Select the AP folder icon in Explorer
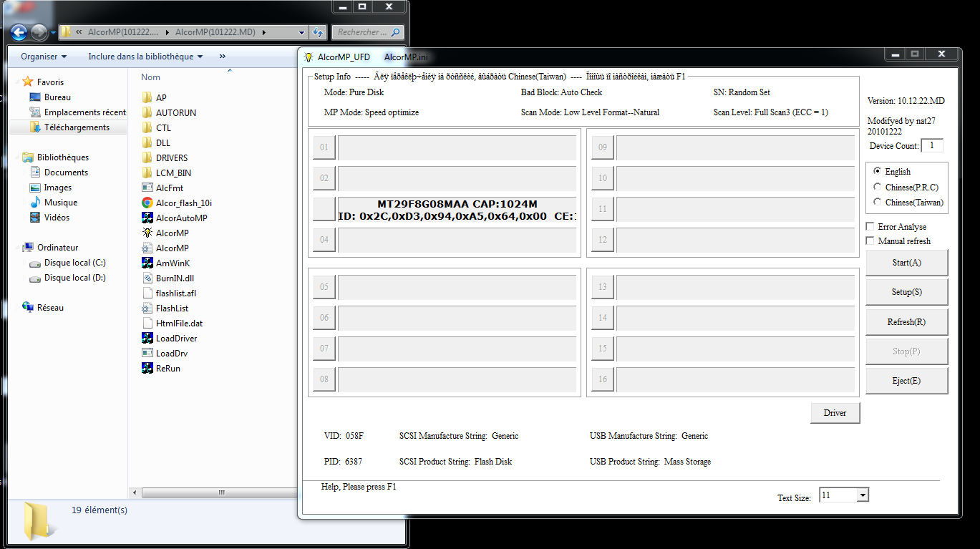The height and width of the screenshot is (549, 980). click(147, 97)
